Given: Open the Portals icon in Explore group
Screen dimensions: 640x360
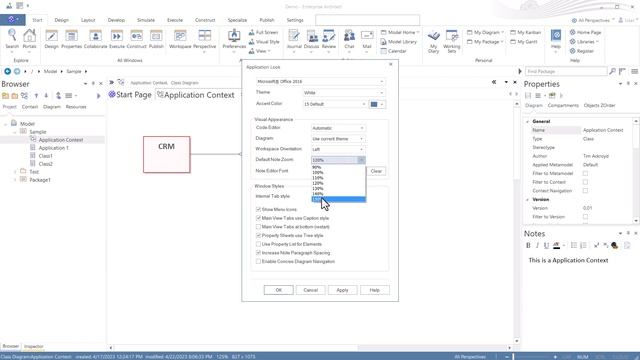Looking at the screenshot, I should [29, 39].
